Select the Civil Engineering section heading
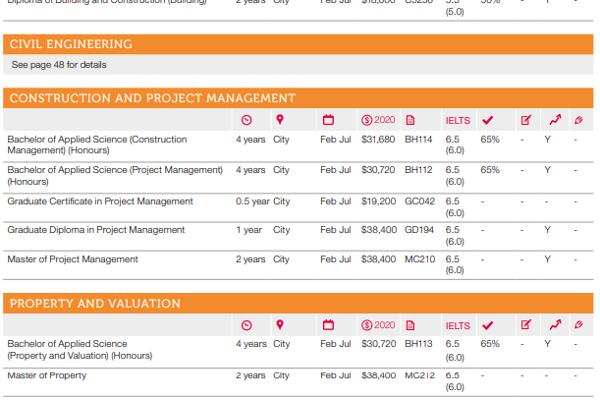Image resolution: width=600 pixels, height=400 pixels. click(70, 44)
